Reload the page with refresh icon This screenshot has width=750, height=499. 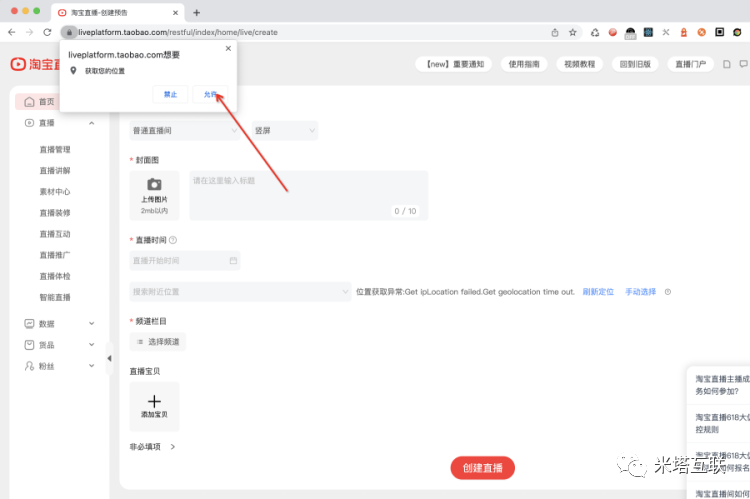pyautogui.click(x=47, y=32)
